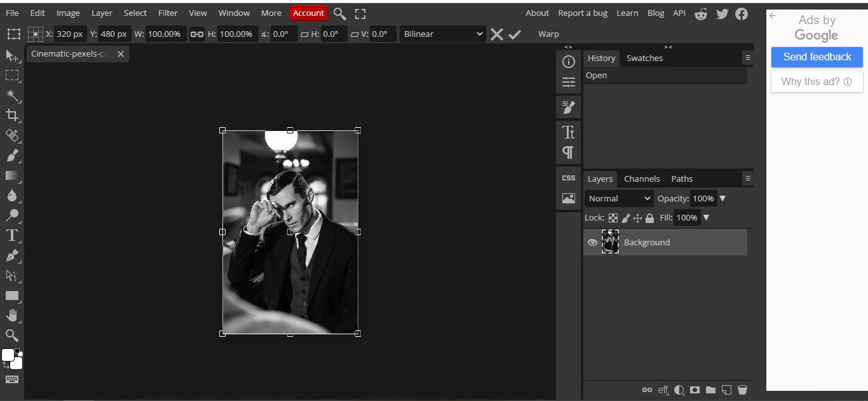Select the Dodge tool

pyautogui.click(x=12, y=215)
